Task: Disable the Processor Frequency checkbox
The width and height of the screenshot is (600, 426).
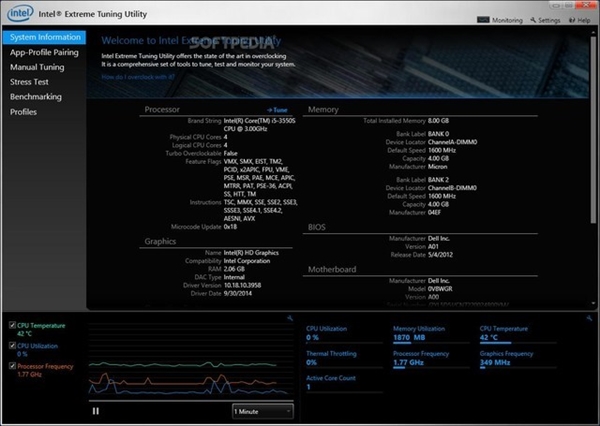Action: click(12, 366)
